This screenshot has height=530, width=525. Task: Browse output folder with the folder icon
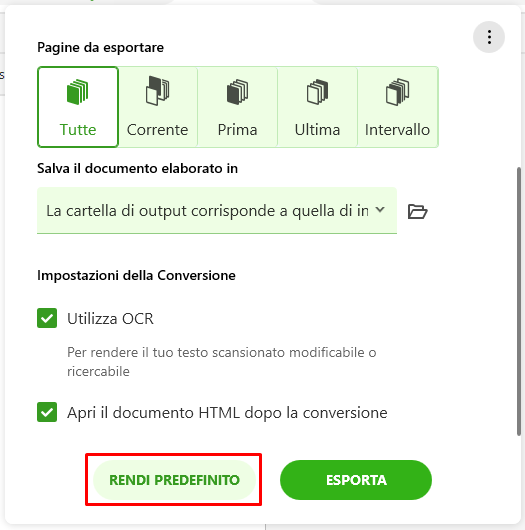tap(417, 212)
